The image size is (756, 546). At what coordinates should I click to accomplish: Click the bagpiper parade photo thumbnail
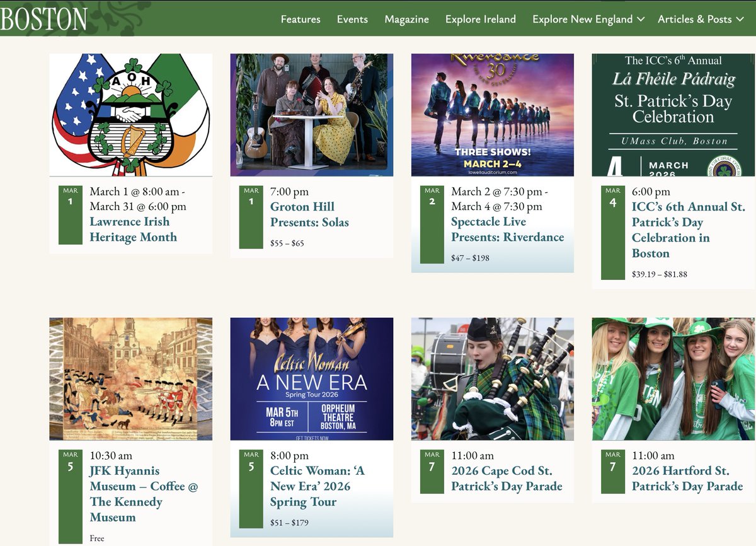coord(493,379)
